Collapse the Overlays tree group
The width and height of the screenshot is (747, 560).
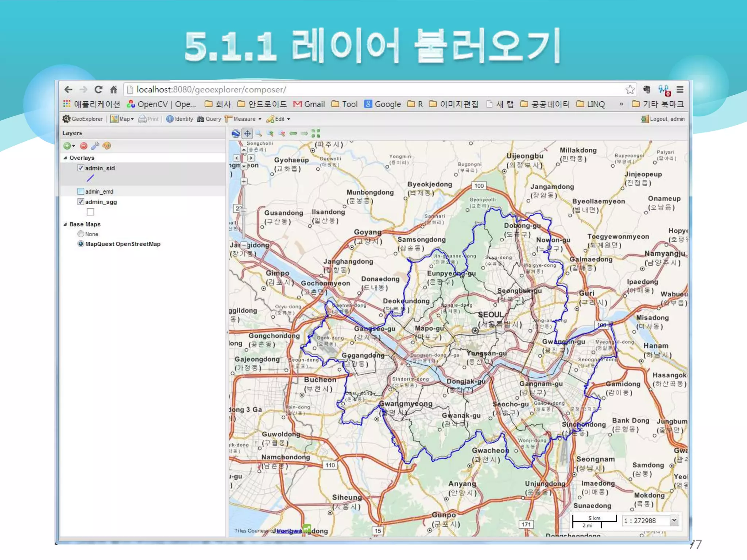[65, 158]
